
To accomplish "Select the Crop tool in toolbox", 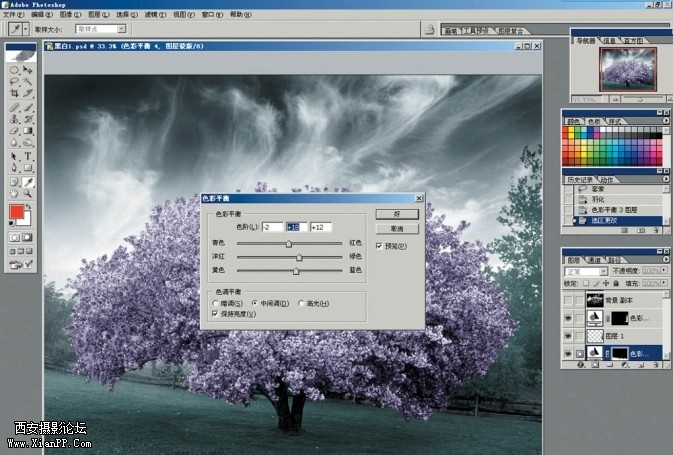I will pyautogui.click(x=14, y=92).
